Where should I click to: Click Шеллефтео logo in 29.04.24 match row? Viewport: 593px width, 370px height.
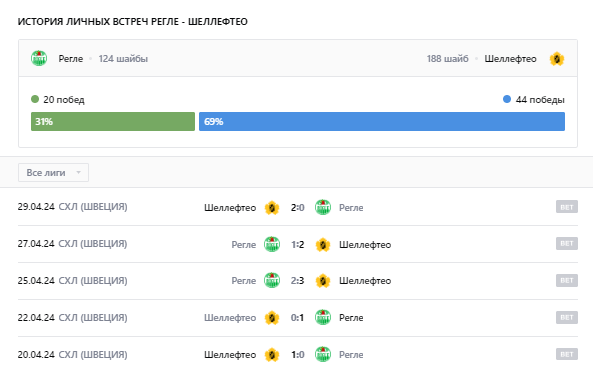point(272,208)
